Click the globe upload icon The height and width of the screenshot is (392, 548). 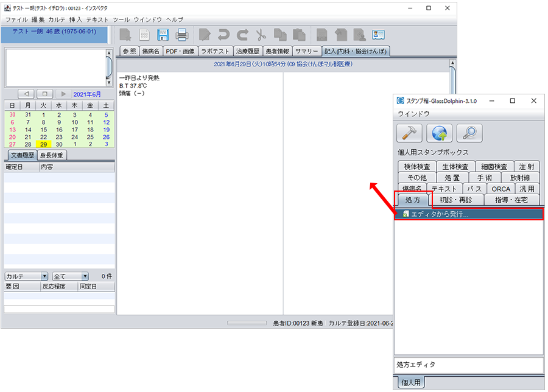pos(439,133)
